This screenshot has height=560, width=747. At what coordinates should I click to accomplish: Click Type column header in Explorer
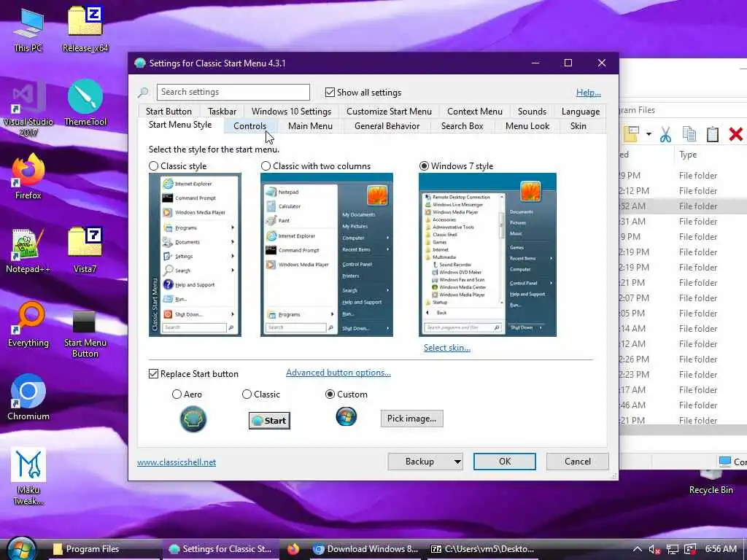(x=688, y=155)
